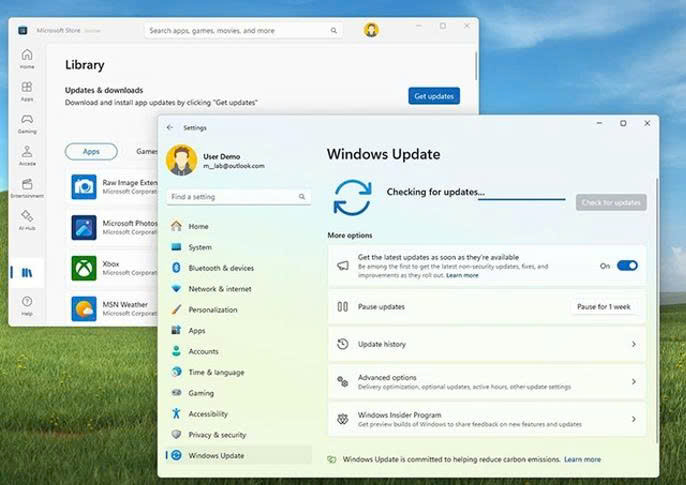Open Time & language settings
The width and height of the screenshot is (686, 485).
[x=238, y=372]
